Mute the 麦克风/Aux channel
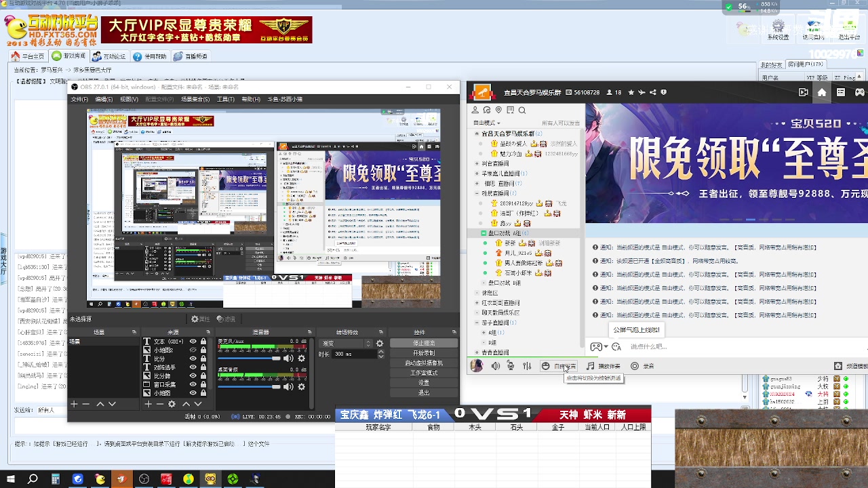The width and height of the screenshot is (868, 488). (289, 358)
